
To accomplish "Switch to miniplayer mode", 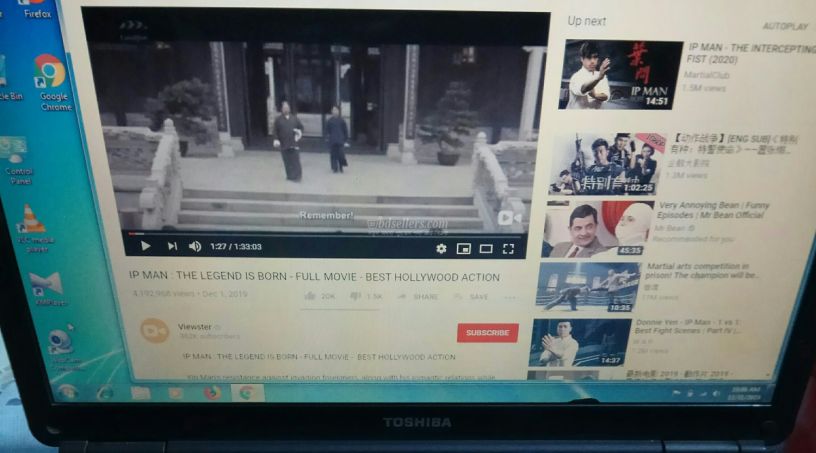I will (x=463, y=248).
